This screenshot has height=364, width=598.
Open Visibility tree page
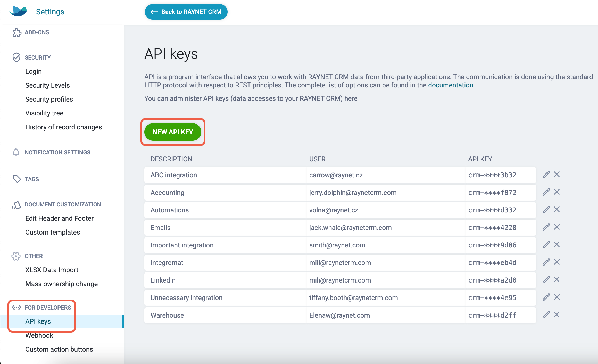click(44, 113)
